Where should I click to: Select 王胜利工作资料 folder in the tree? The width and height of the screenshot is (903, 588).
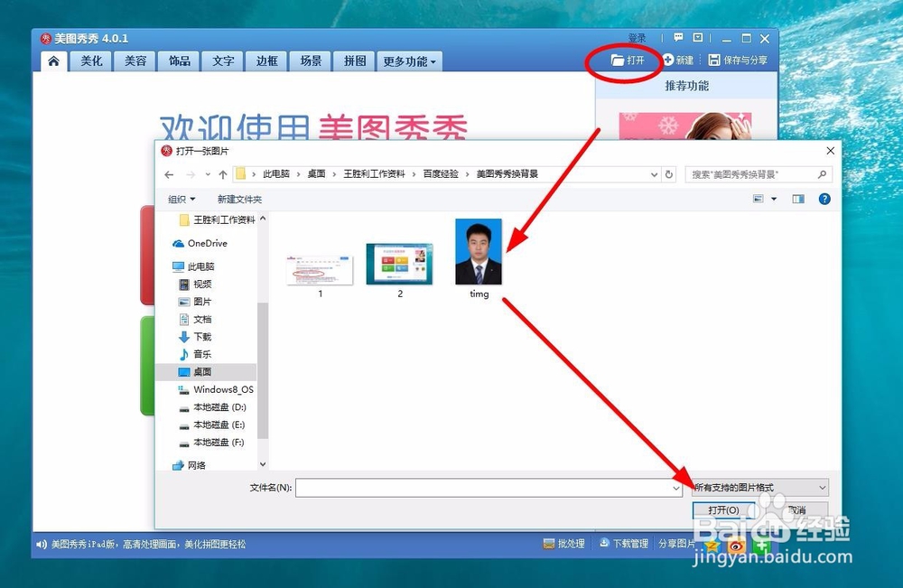coord(217,220)
